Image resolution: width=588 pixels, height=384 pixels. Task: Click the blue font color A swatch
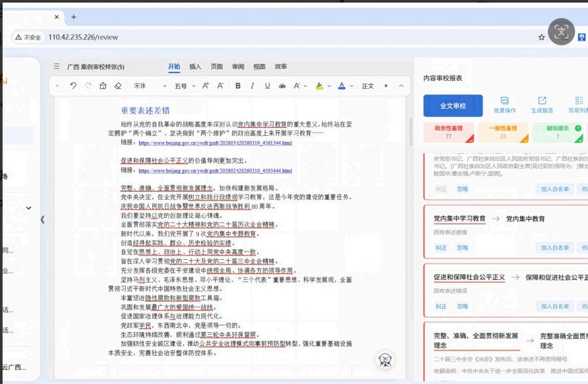pos(342,86)
